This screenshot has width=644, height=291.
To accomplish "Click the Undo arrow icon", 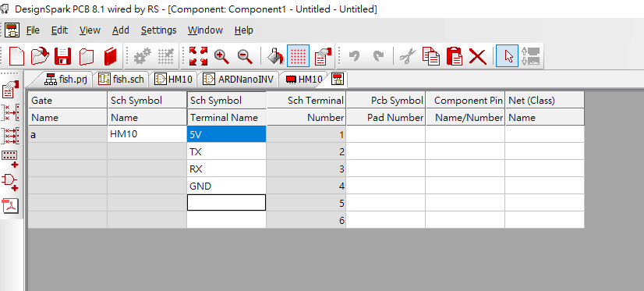I will click(x=354, y=56).
